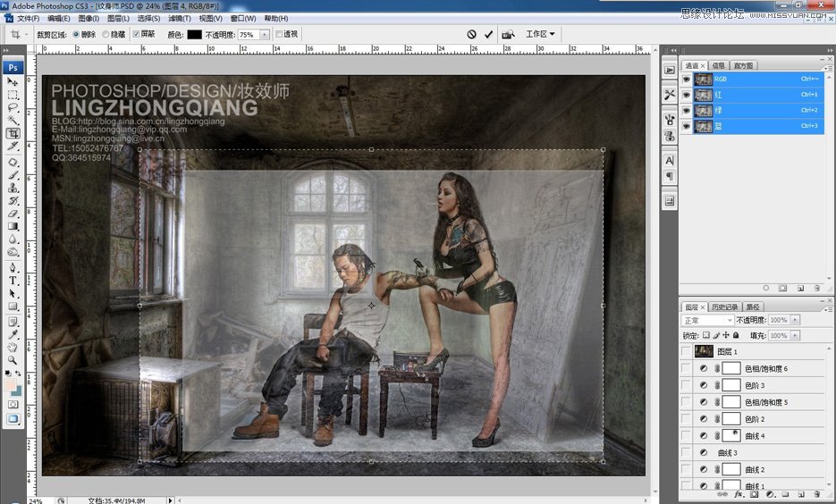The width and height of the screenshot is (836, 504).
Task: Open the 正常 blend mode dropdown
Action: 707,320
